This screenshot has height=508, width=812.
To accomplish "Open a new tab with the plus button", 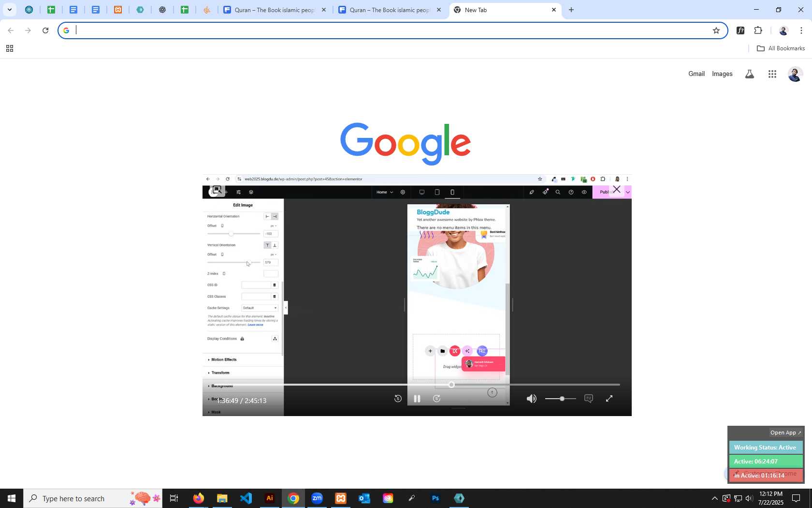I will [x=571, y=10].
